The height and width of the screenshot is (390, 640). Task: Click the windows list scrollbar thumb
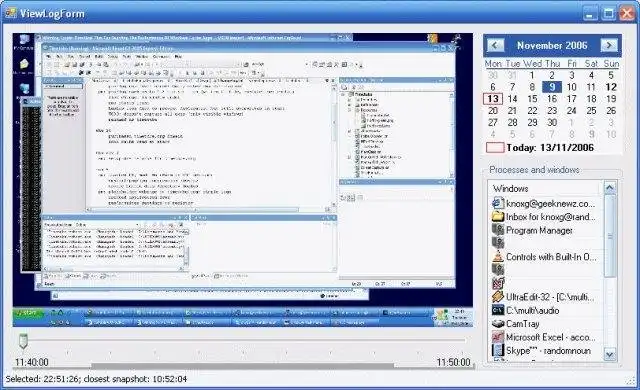point(609,236)
